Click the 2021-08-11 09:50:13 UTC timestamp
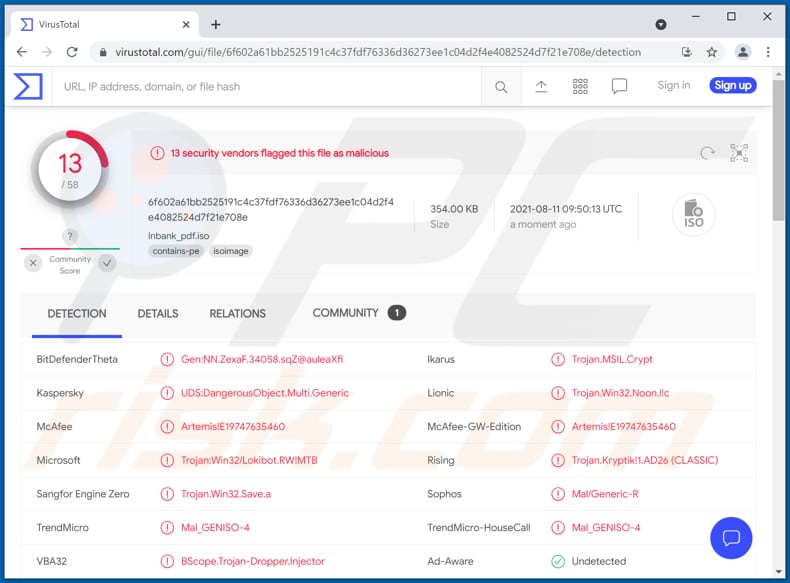 click(566, 209)
